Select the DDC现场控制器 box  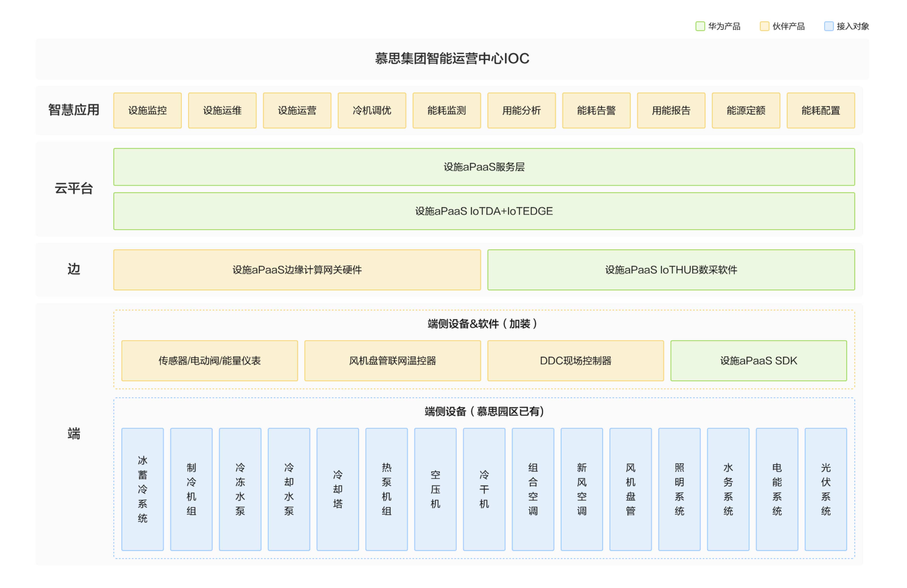[576, 361]
